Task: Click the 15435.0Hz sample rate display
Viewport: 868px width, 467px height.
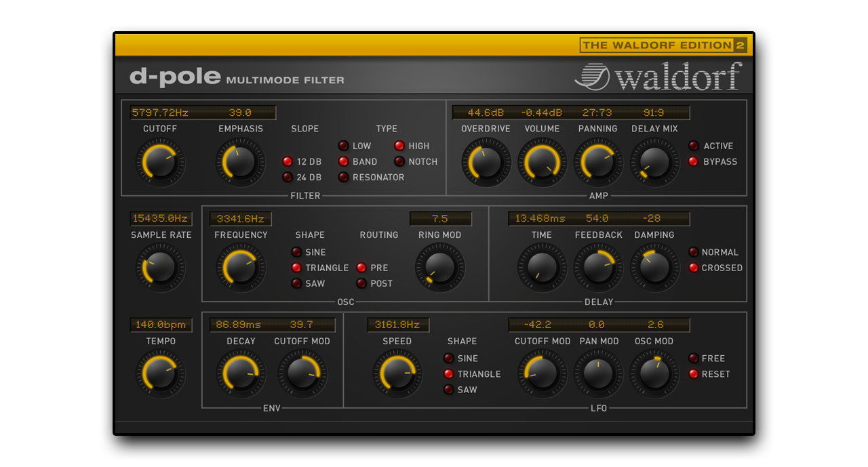Action: pos(161,219)
